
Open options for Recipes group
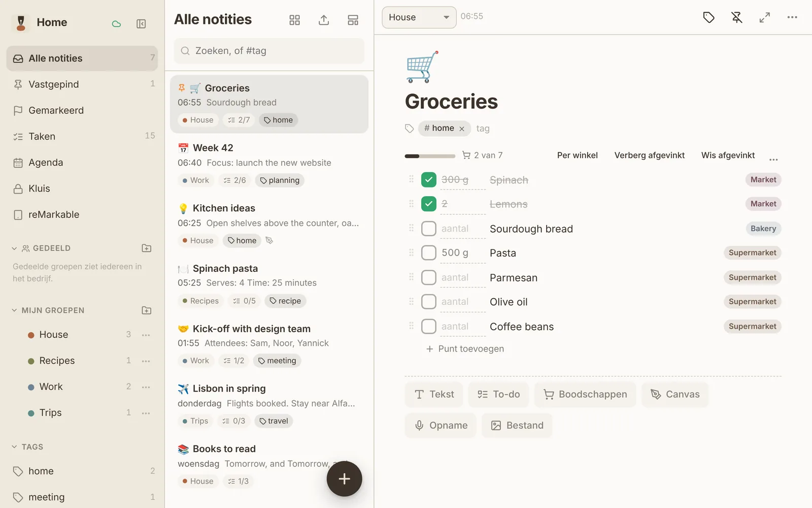tap(146, 361)
